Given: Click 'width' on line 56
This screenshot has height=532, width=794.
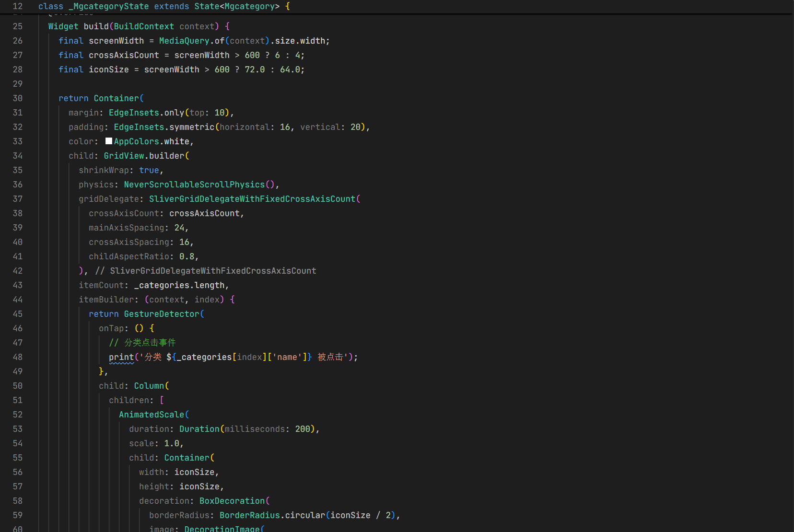Looking at the screenshot, I should tap(152, 472).
